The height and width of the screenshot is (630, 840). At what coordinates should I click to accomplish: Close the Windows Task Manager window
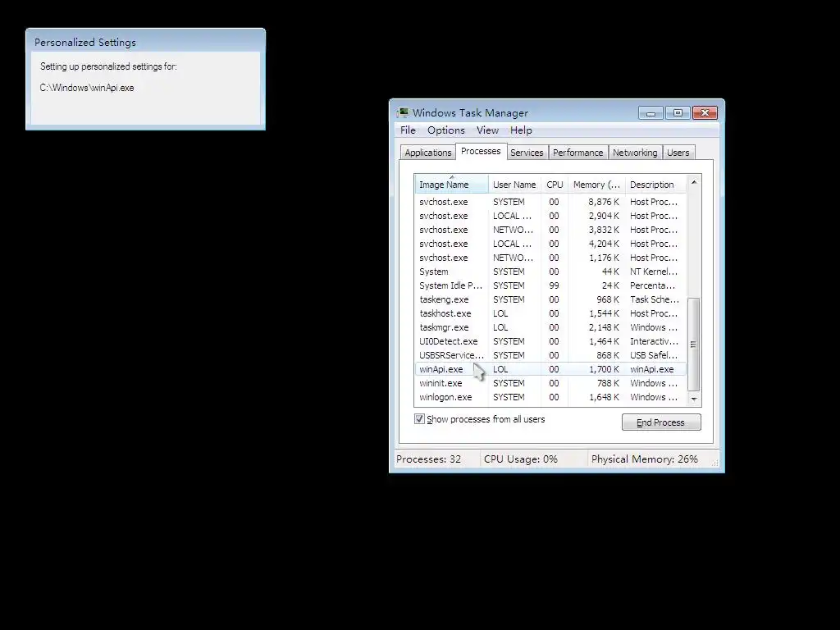click(x=705, y=113)
